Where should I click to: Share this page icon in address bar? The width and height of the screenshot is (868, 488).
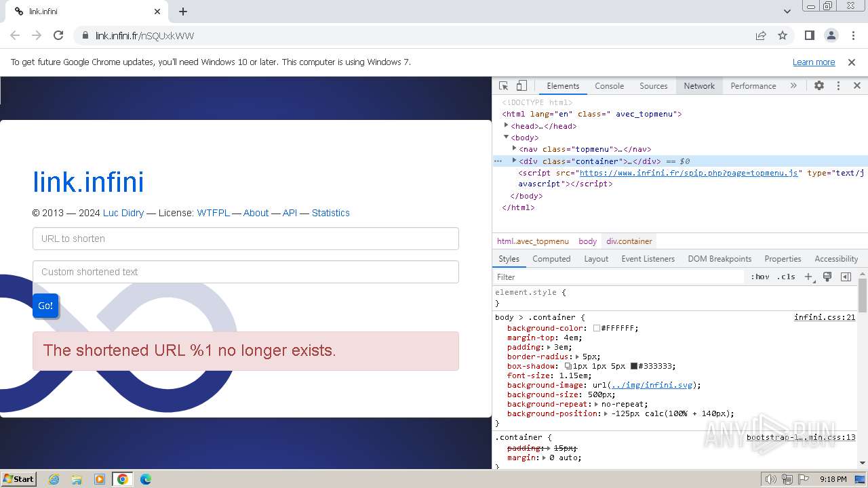point(761,35)
